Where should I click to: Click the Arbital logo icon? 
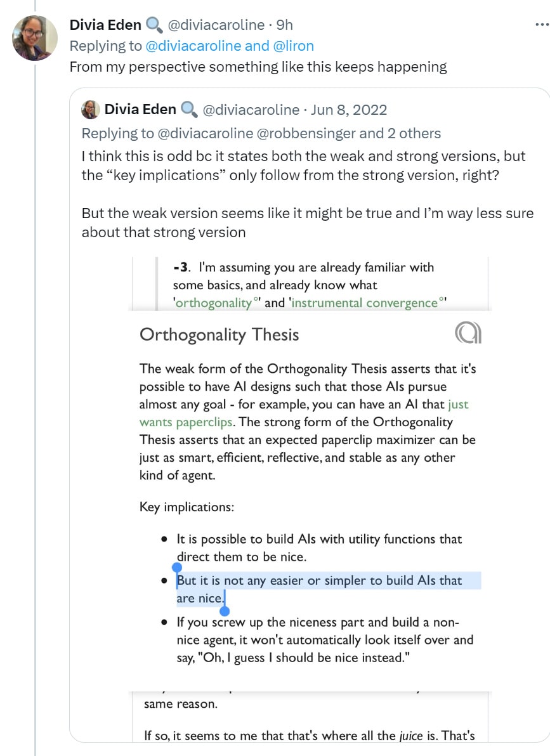468,332
